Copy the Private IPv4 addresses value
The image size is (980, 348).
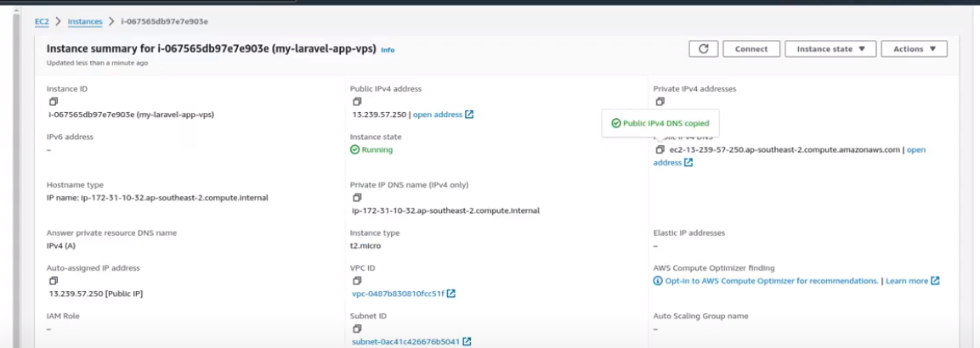[x=660, y=102]
